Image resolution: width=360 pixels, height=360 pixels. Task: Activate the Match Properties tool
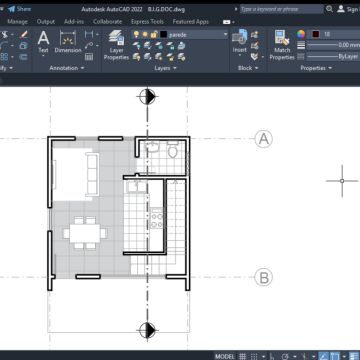point(282,45)
